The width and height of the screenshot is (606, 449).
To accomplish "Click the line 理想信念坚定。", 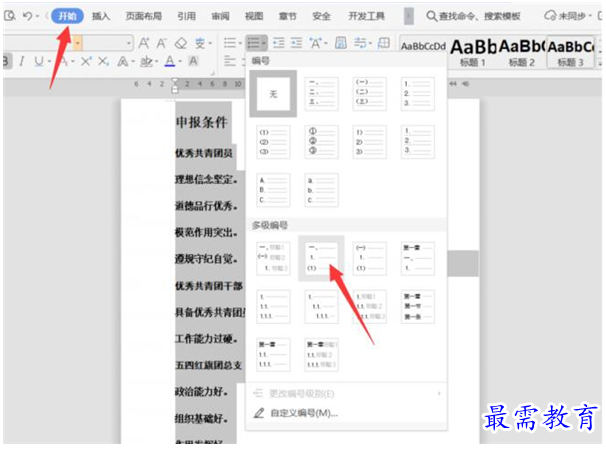I will [x=207, y=179].
